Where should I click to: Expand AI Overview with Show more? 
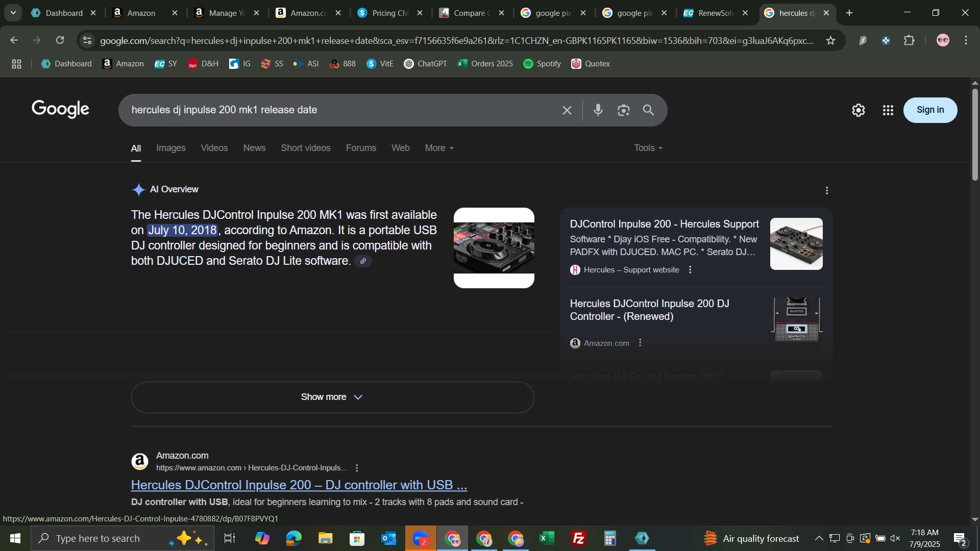pyautogui.click(x=332, y=397)
